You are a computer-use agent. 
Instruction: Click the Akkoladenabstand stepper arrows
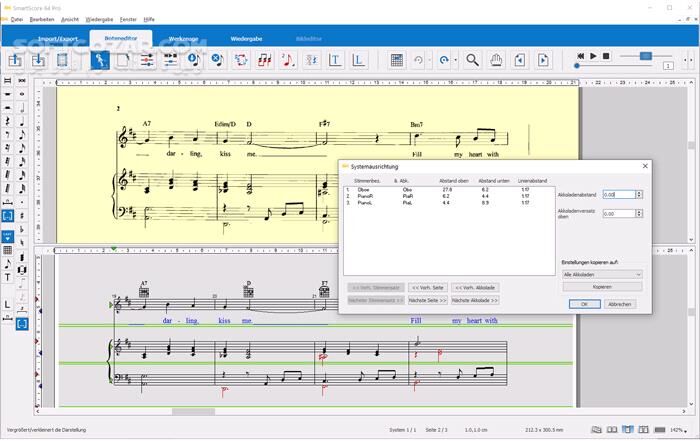(639, 195)
